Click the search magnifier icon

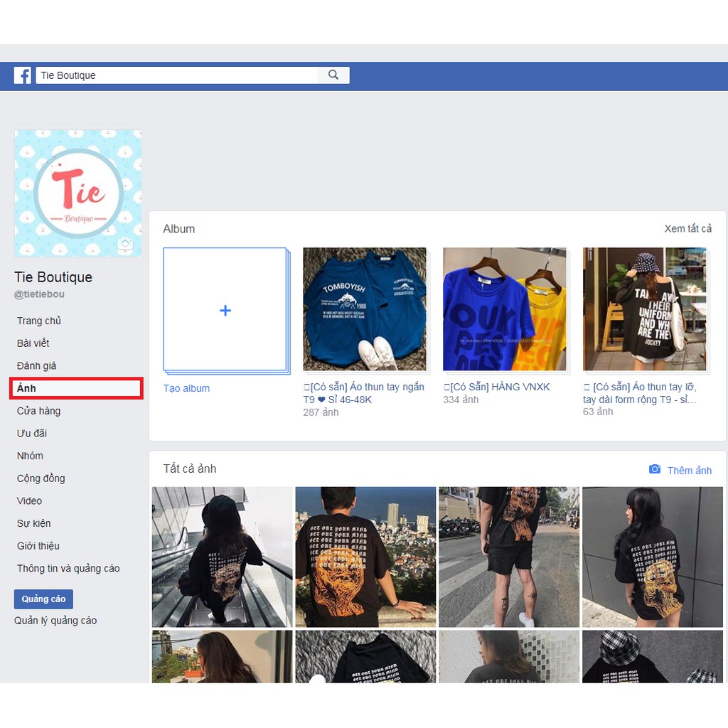coord(333,75)
